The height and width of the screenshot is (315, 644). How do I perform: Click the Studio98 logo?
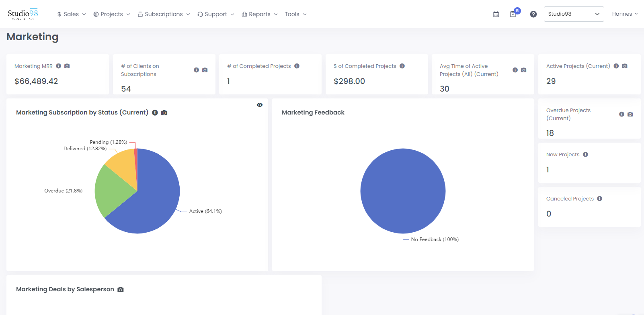click(23, 14)
